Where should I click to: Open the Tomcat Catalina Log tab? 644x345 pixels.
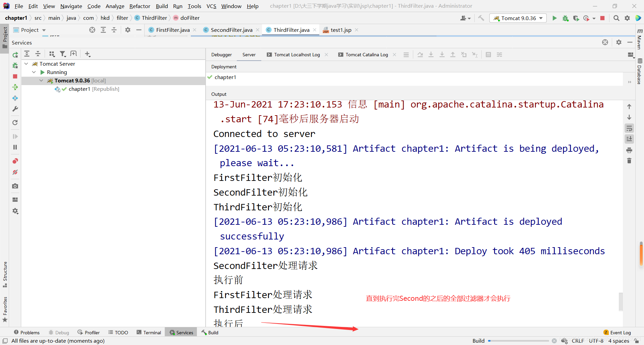coord(367,55)
